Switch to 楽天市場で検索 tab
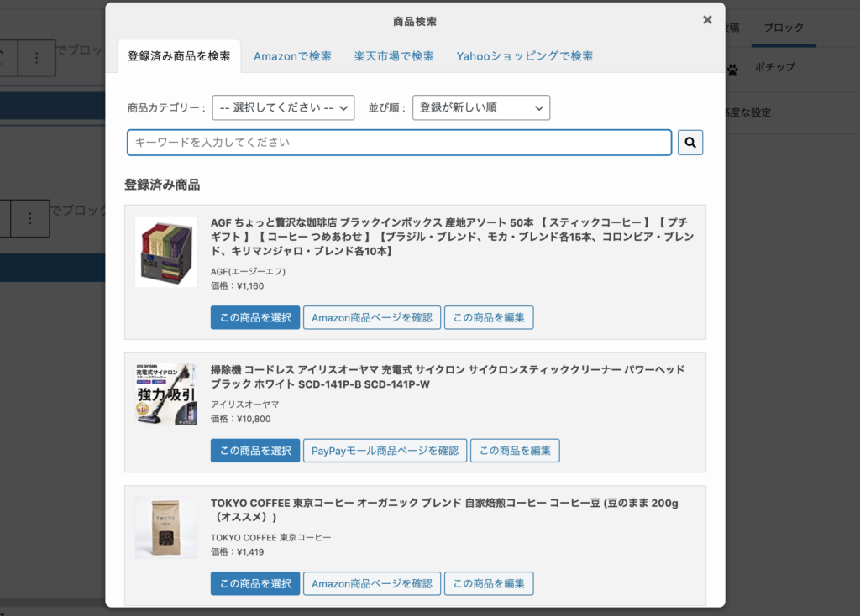This screenshot has width=860, height=616. click(394, 56)
